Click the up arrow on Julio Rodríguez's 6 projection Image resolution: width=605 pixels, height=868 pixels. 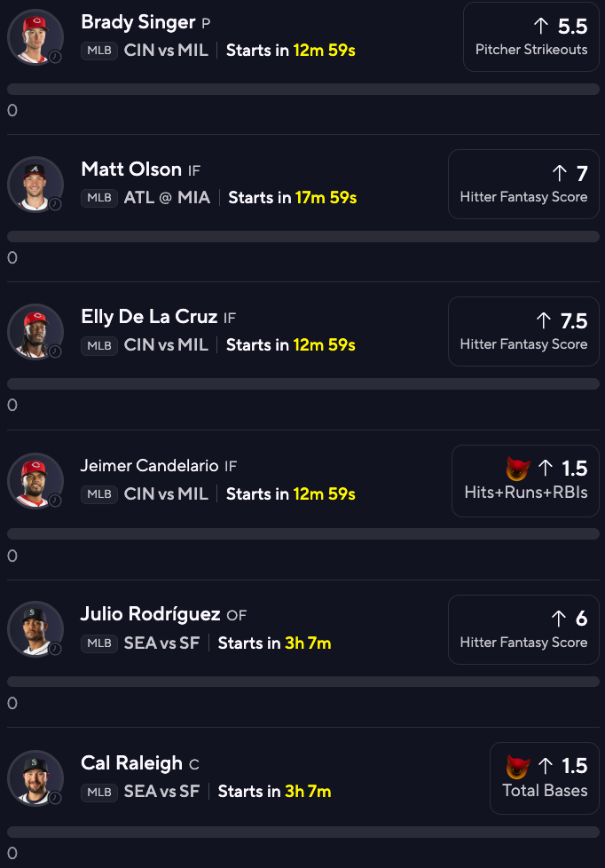(x=559, y=619)
